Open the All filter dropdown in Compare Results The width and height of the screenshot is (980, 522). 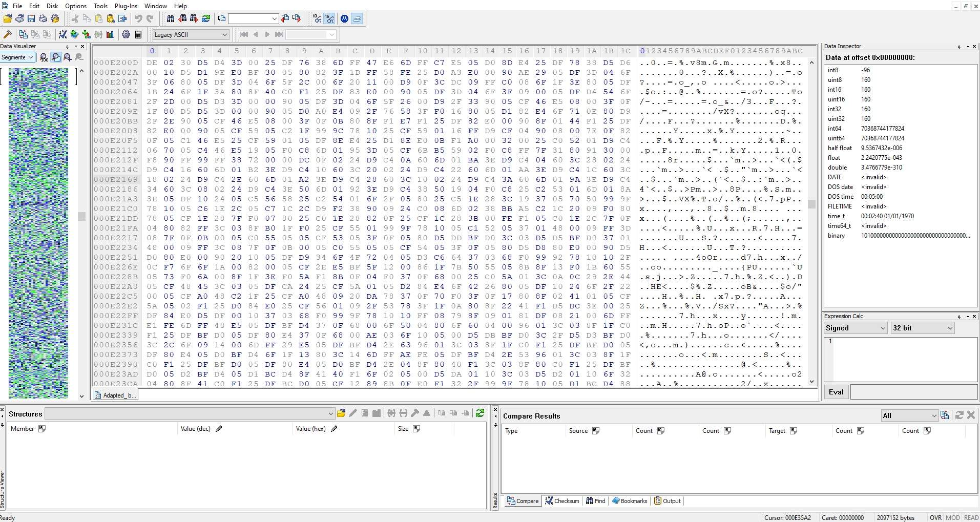[x=909, y=415]
